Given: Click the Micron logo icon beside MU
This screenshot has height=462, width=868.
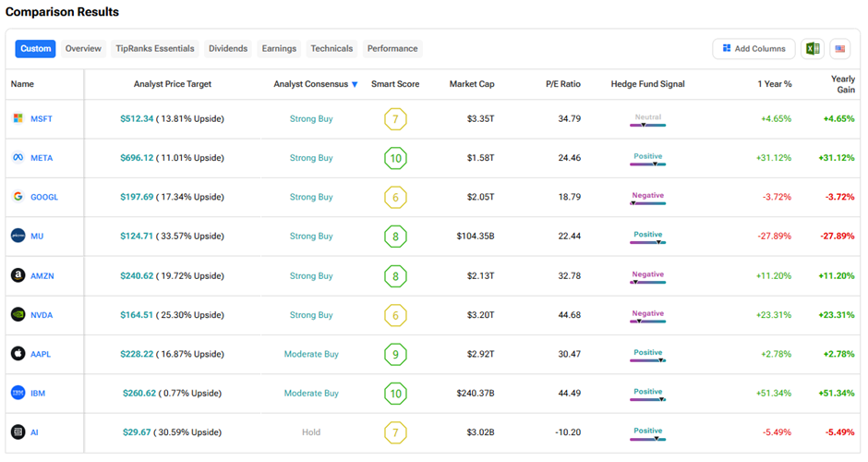Looking at the screenshot, I should 18,236.
